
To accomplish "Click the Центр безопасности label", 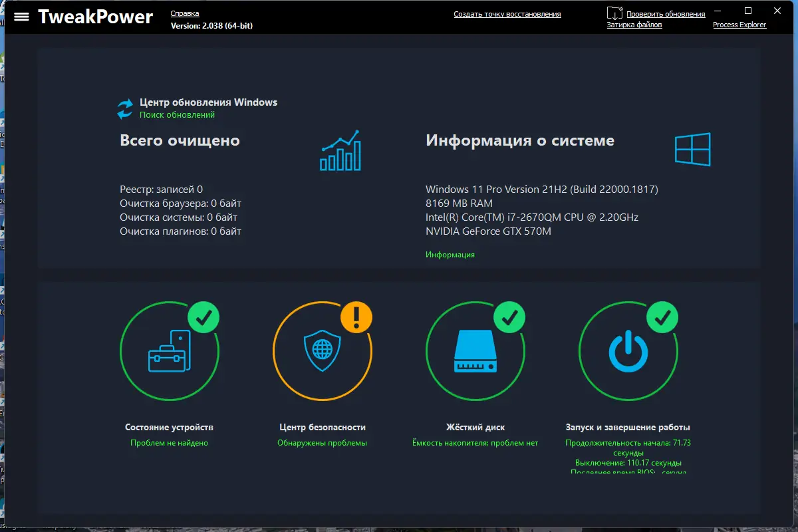I will coord(323,428).
